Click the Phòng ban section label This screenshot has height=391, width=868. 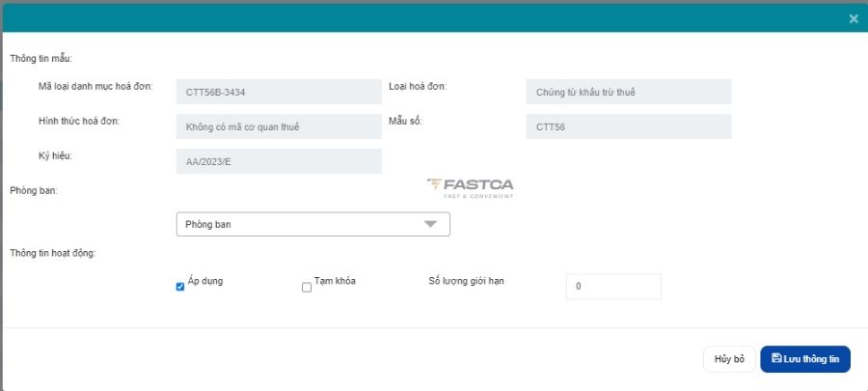pos(34,191)
